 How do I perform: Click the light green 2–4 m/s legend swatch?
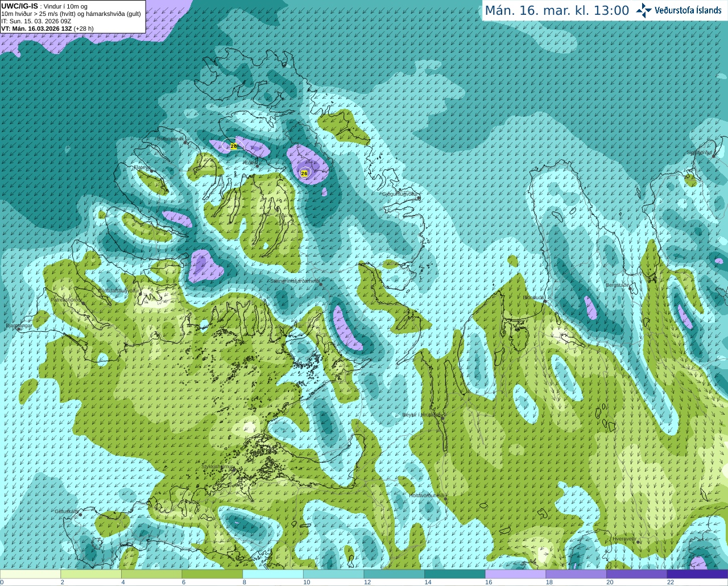[x=91, y=574]
